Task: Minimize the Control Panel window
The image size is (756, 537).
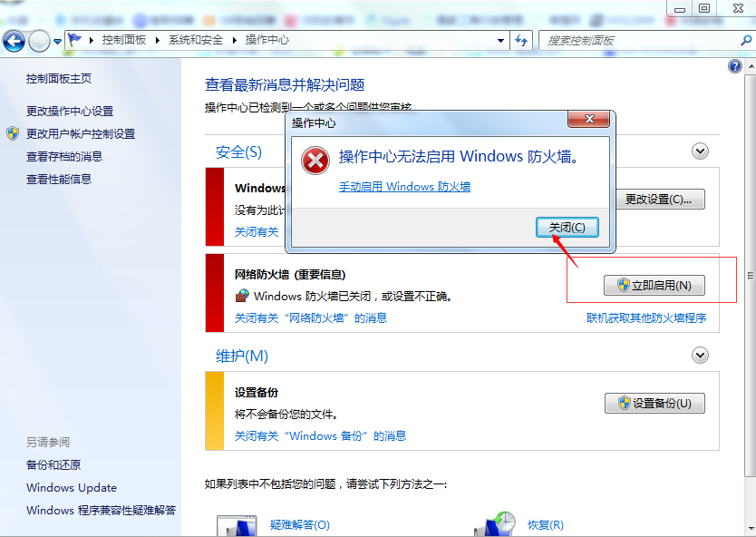Action: 679,8
